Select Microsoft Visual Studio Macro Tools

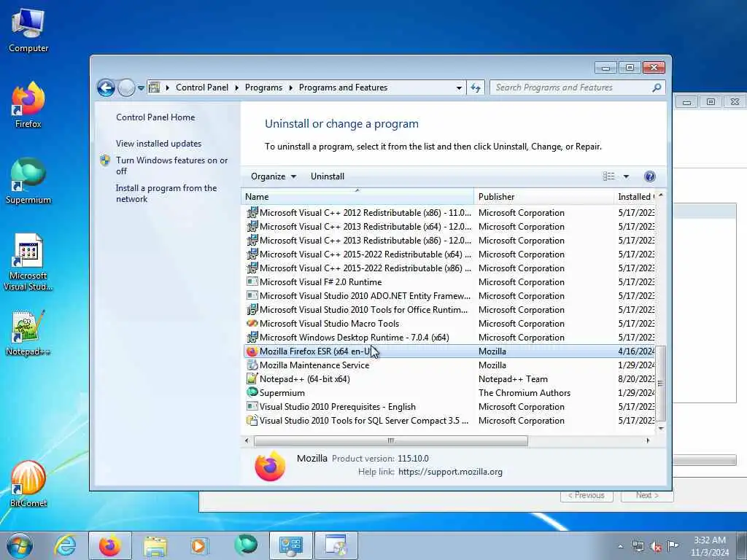449,323
